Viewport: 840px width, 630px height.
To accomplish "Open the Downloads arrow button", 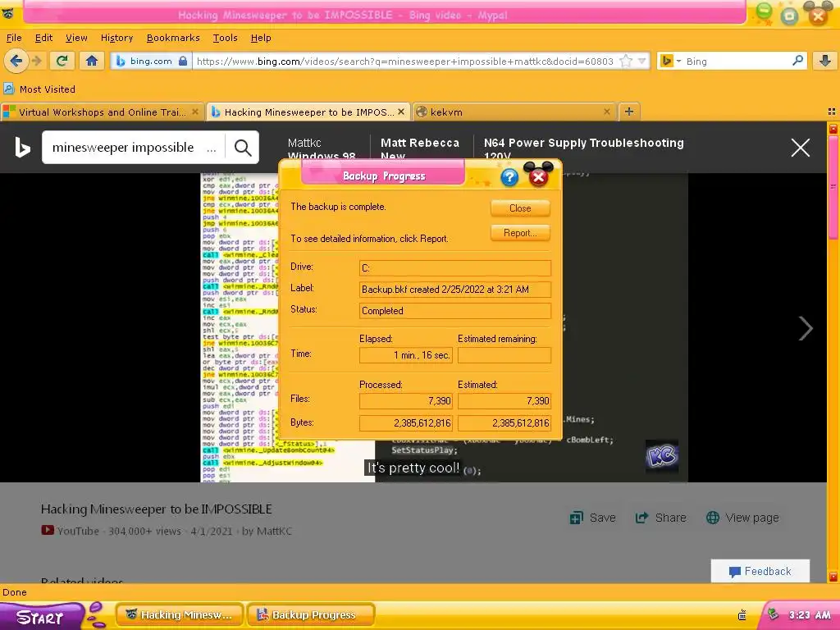I will point(824,61).
